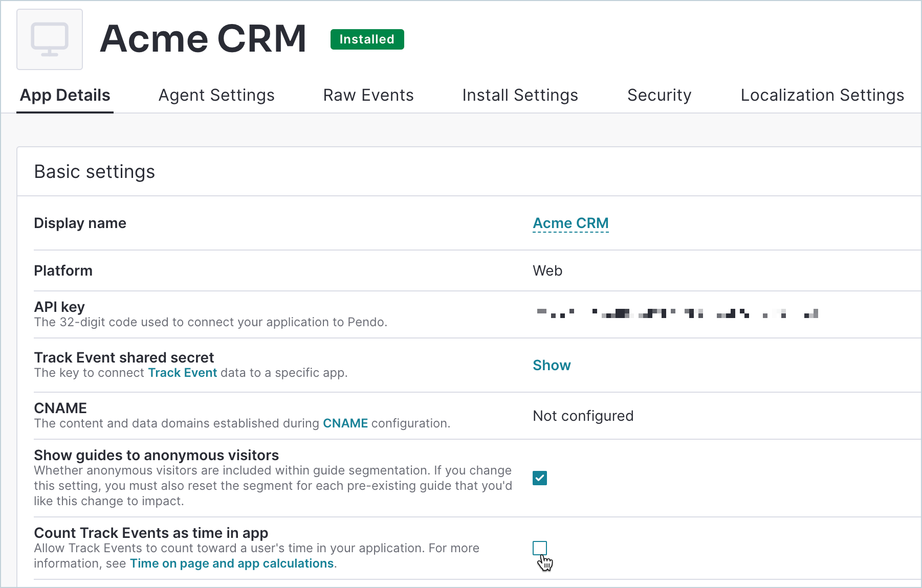The width and height of the screenshot is (922, 588).
Task: Open the Localization Settings tab
Action: coord(822,96)
